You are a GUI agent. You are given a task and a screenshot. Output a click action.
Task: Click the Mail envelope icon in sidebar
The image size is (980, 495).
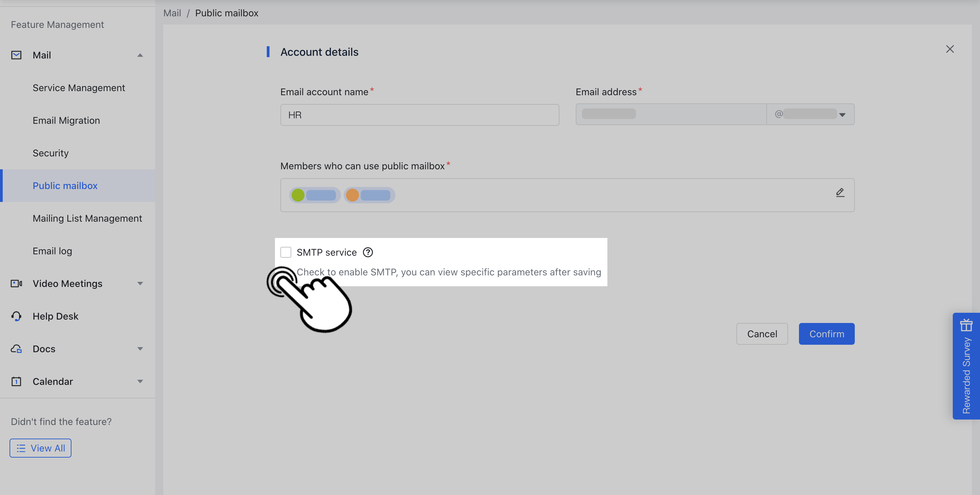16,55
